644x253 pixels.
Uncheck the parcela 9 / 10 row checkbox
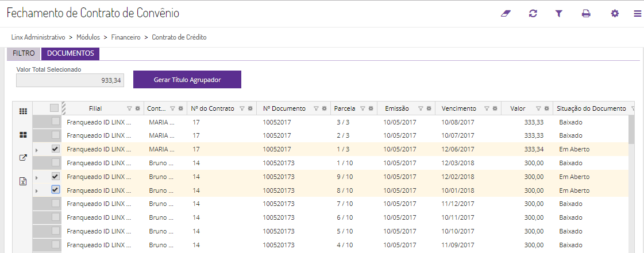(x=55, y=176)
